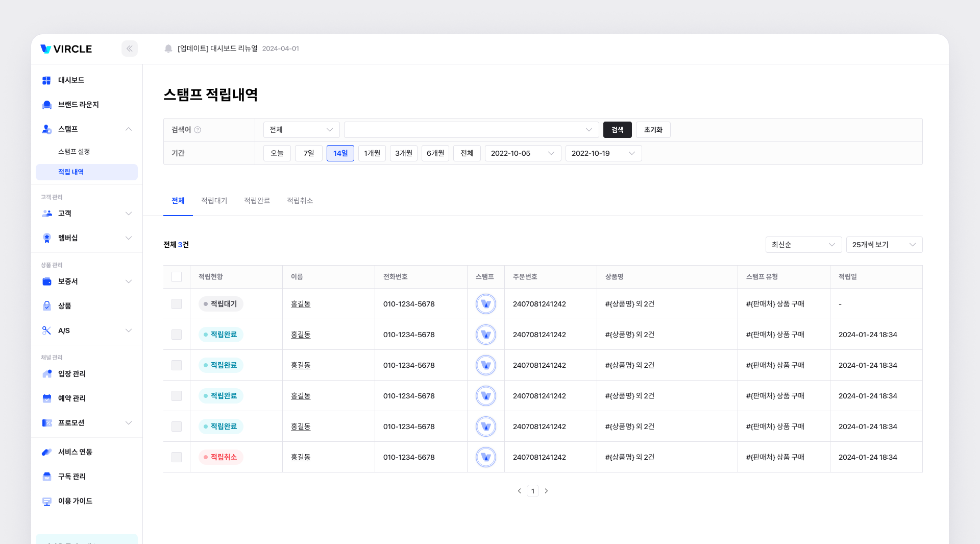Viewport: 980px width, 544px height.
Task: Expand the A/S menu chevron
Action: pos(129,330)
